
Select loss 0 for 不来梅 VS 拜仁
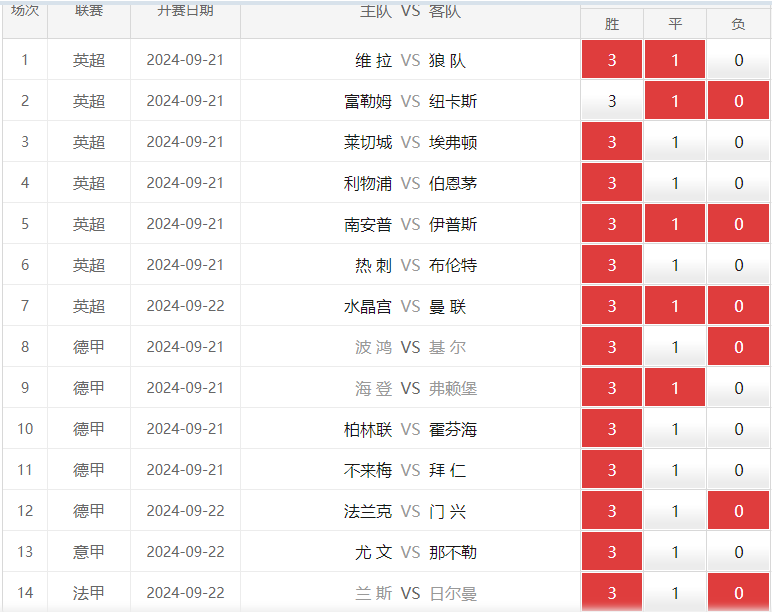click(738, 470)
